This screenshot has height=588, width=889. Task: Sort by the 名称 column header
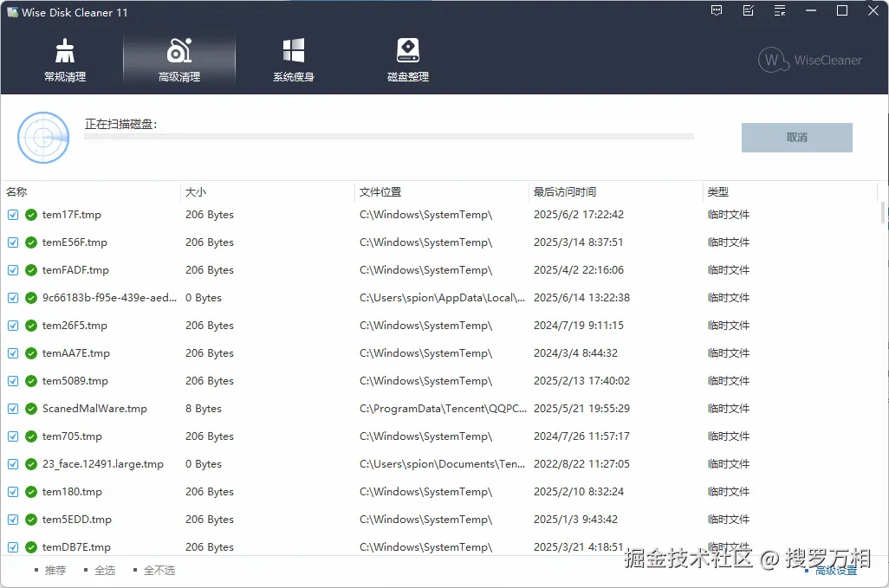click(16, 192)
